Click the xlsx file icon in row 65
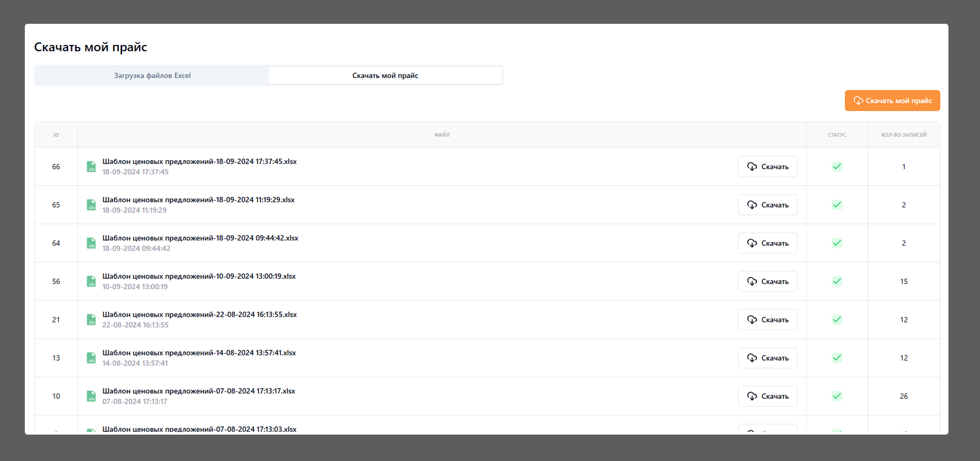 pos(91,205)
